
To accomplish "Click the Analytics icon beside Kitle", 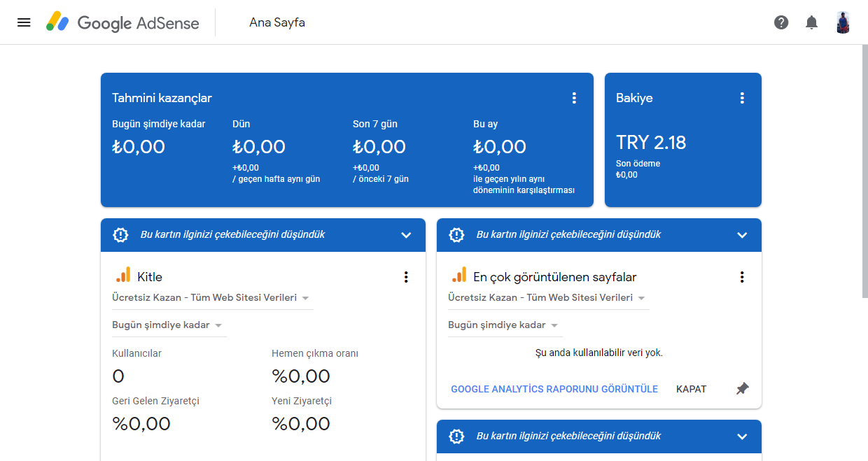I will (x=122, y=275).
